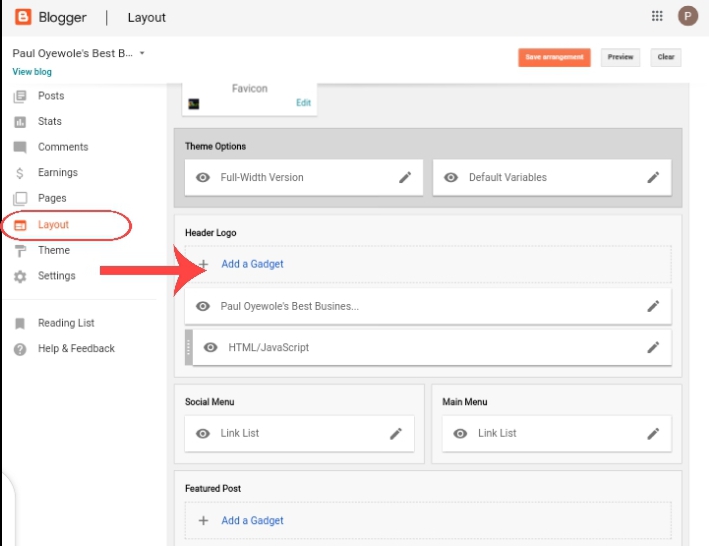Open Posts from the sidebar
This screenshot has width=709, height=546.
(x=51, y=96)
